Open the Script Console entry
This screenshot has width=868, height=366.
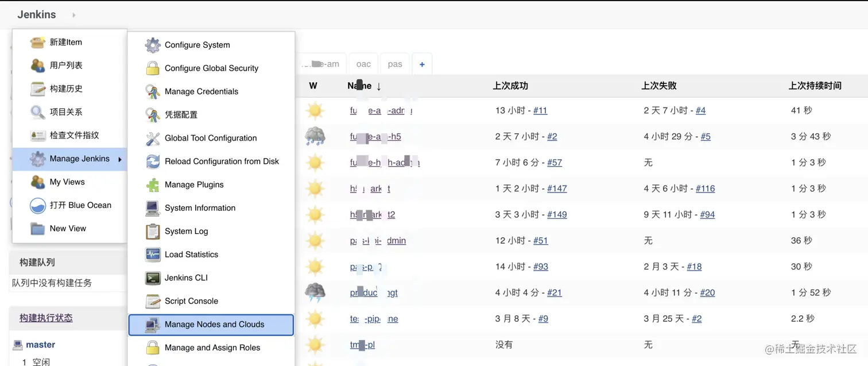click(211, 301)
